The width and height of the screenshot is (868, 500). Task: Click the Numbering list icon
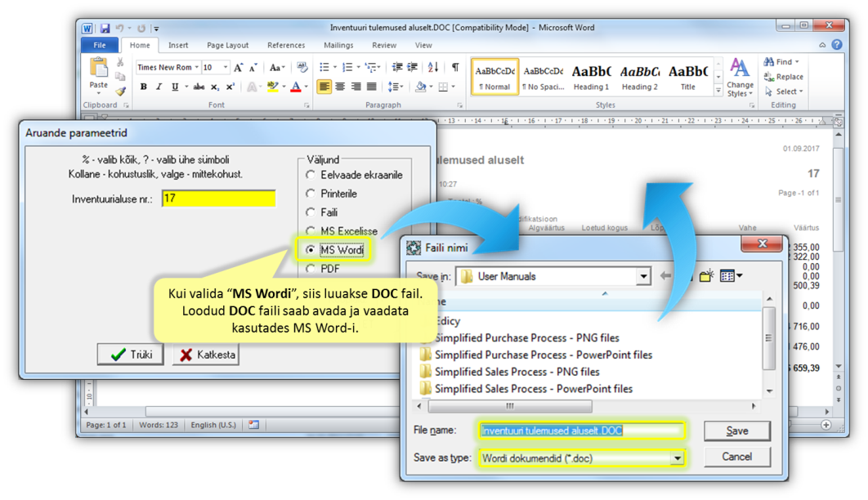[347, 68]
